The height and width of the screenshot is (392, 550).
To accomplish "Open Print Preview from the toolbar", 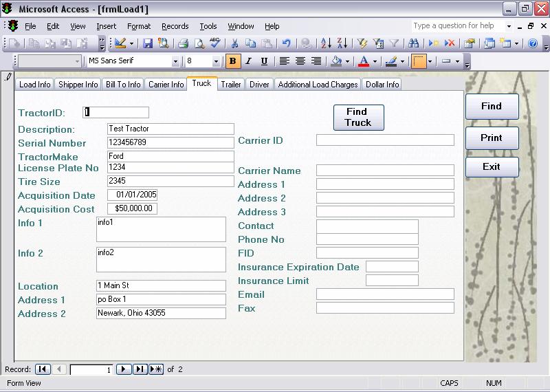I will 199,43.
